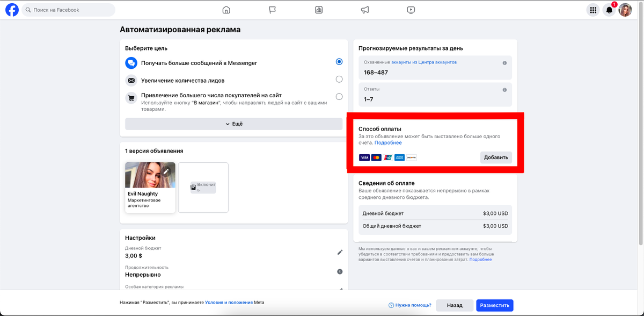Select the 'Привлечение большего числа покупателей' goal
The image size is (644, 316).
[x=339, y=96]
